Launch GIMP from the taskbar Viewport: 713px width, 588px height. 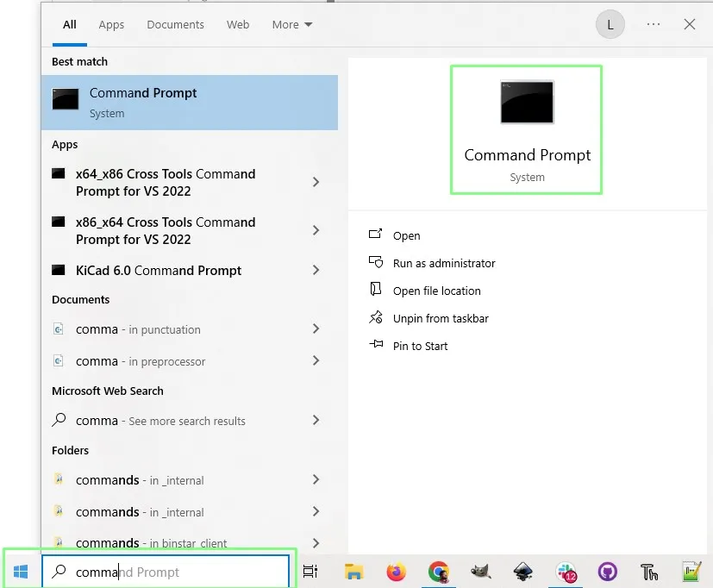point(480,572)
